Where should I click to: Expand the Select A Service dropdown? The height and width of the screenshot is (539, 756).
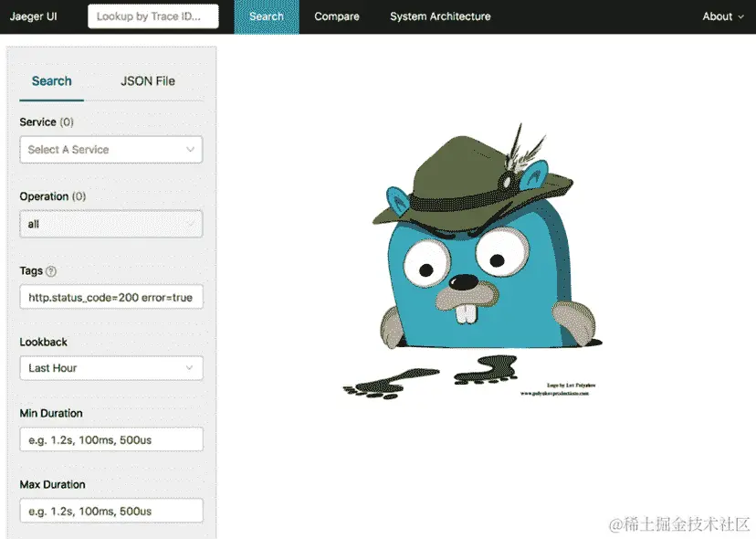(110, 149)
